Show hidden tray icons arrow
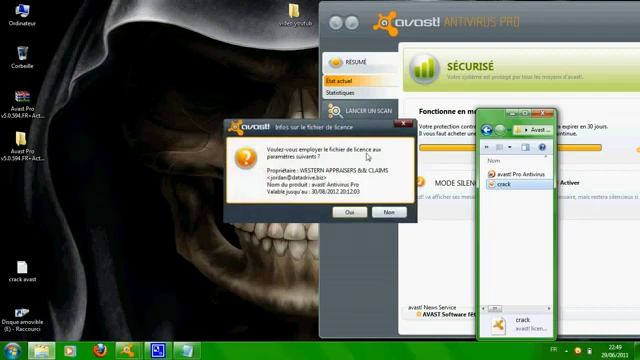 coord(566,351)
